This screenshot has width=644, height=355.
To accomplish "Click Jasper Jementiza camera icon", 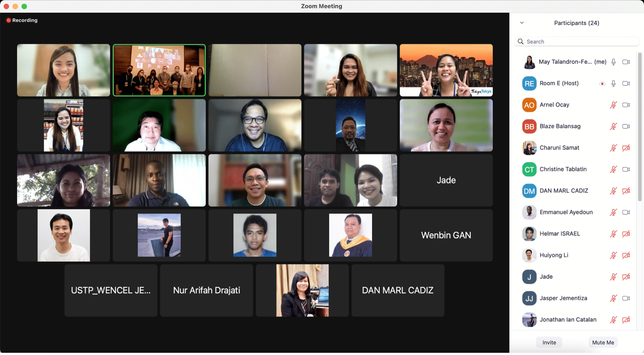I will click(x=626, y=298).
